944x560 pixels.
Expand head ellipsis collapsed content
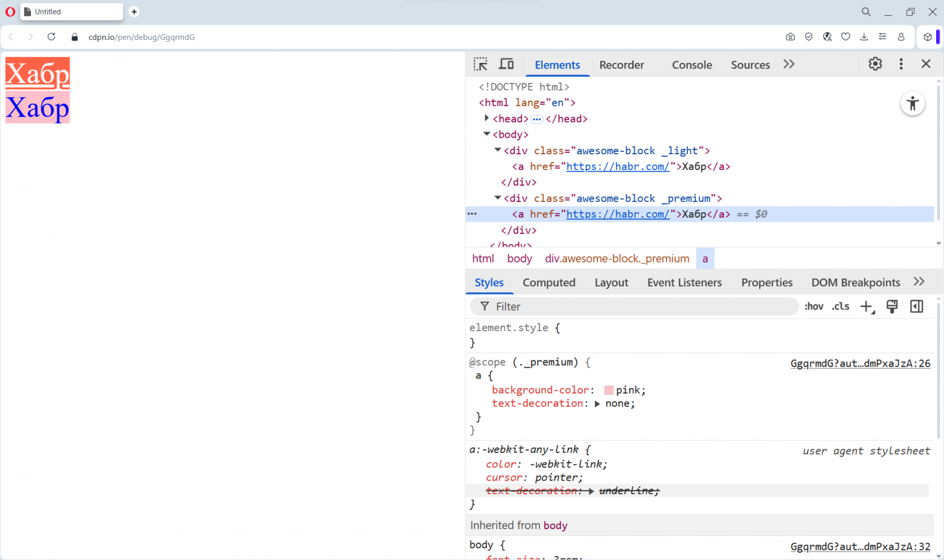[537, 119]
